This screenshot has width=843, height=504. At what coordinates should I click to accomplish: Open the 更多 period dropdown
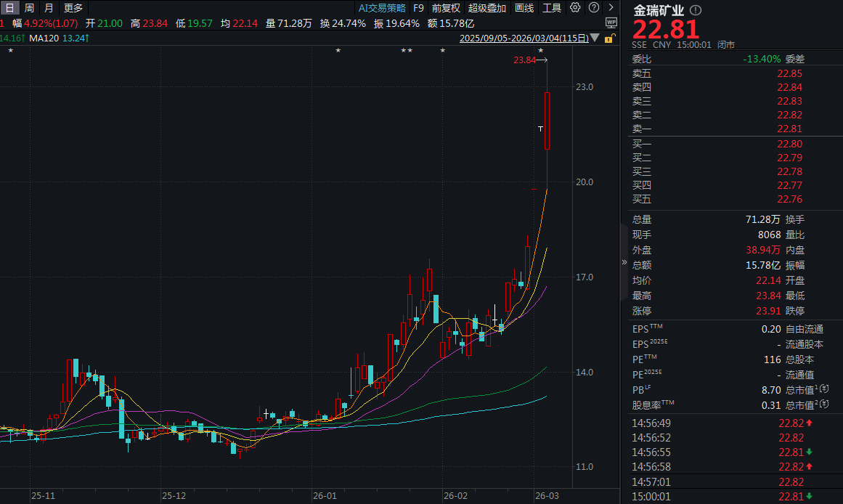73,8
